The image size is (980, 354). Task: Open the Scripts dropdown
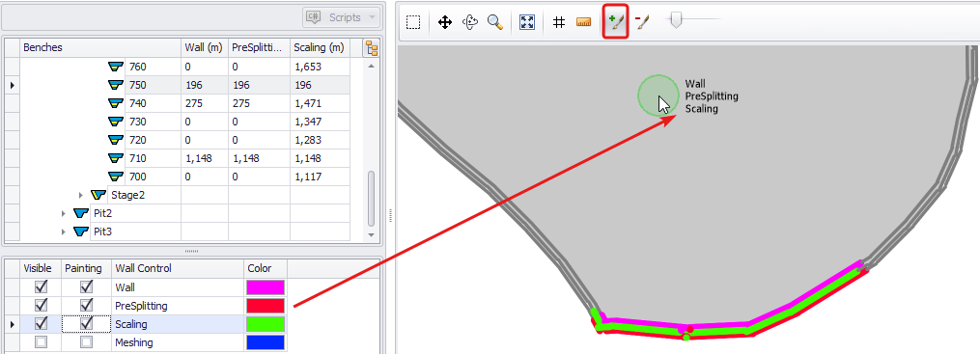point(342,17)
